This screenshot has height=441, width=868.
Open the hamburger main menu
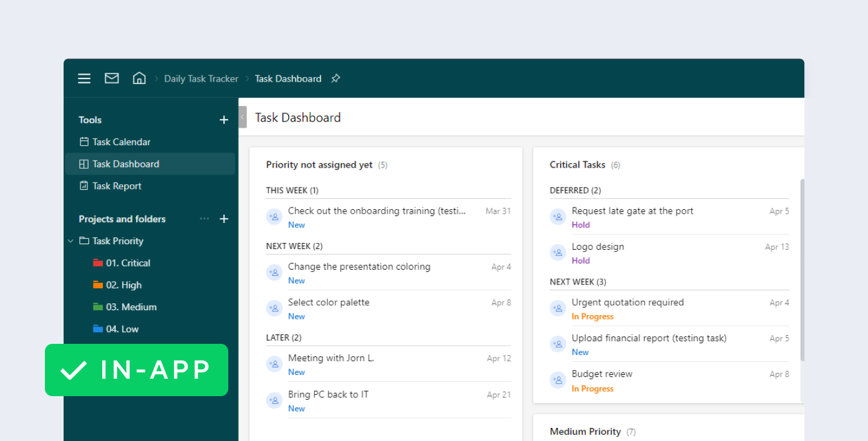click(x=84, y=78)
